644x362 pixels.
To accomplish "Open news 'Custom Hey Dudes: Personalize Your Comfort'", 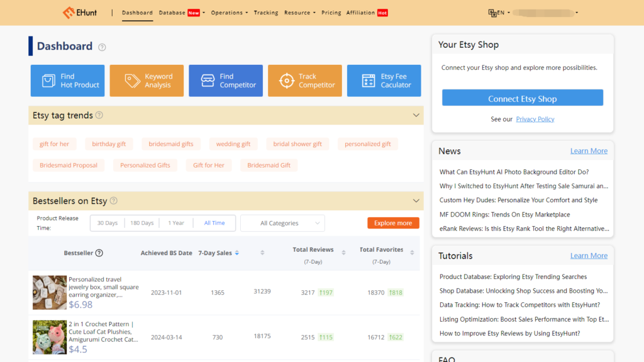I will click(518, 200).
